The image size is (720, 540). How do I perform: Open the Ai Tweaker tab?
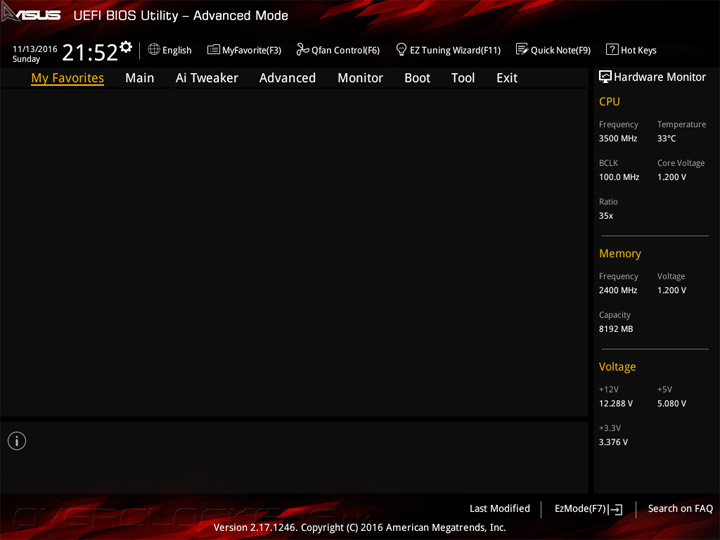coord(207,78)
